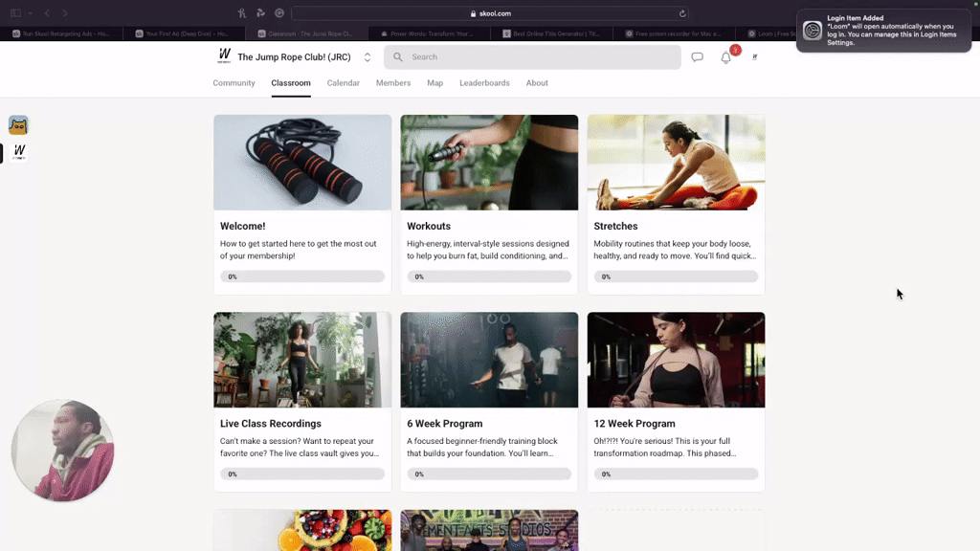Click the Welcome! progress bar
Viewport: 980px width, 551px height.
[302, 276]
